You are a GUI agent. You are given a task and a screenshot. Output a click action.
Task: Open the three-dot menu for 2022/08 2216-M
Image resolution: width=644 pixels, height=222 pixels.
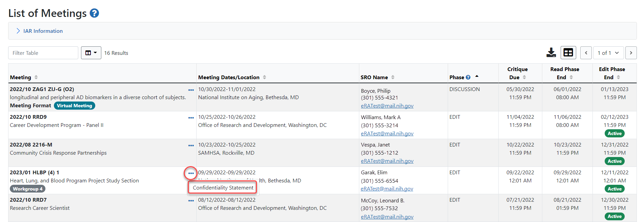pos(191,146)
